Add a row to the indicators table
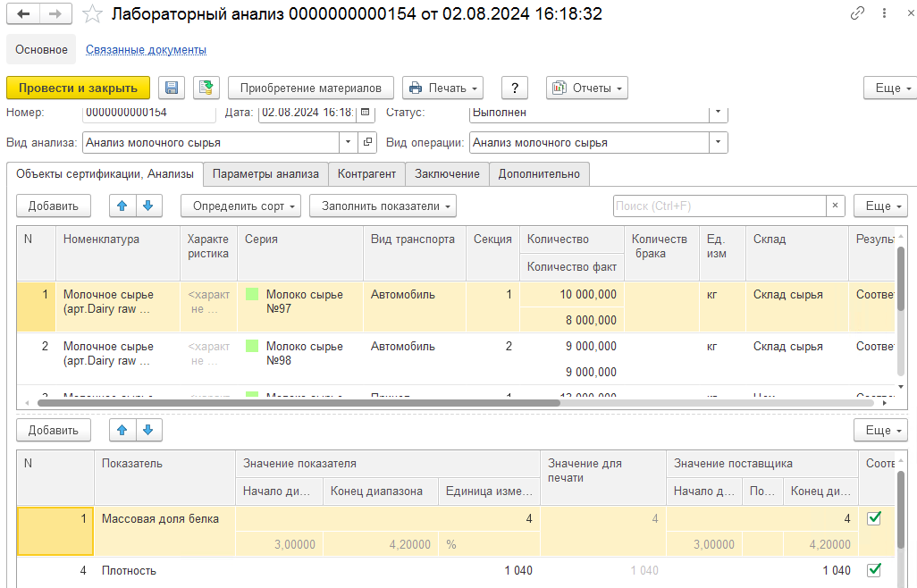Viewport: 917px width, 588px height. coord(54,430)
